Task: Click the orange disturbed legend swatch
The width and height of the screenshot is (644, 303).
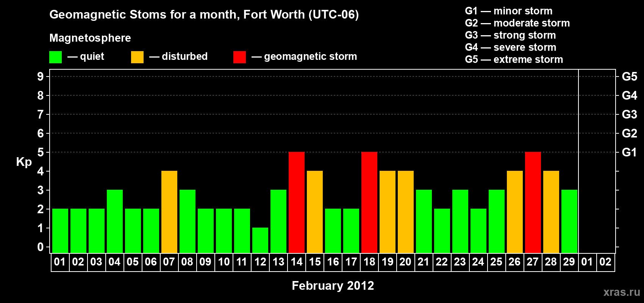Action: point(137,57)
